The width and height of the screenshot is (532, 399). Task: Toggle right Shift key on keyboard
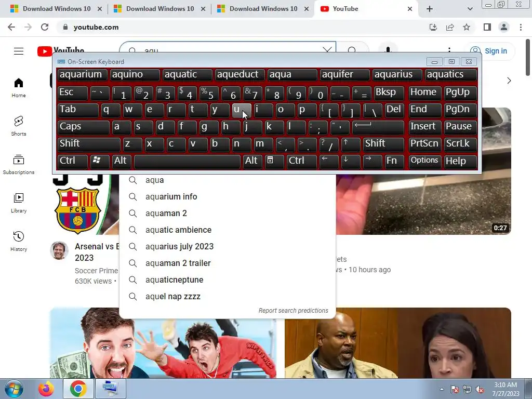click(x=383, y=144)
